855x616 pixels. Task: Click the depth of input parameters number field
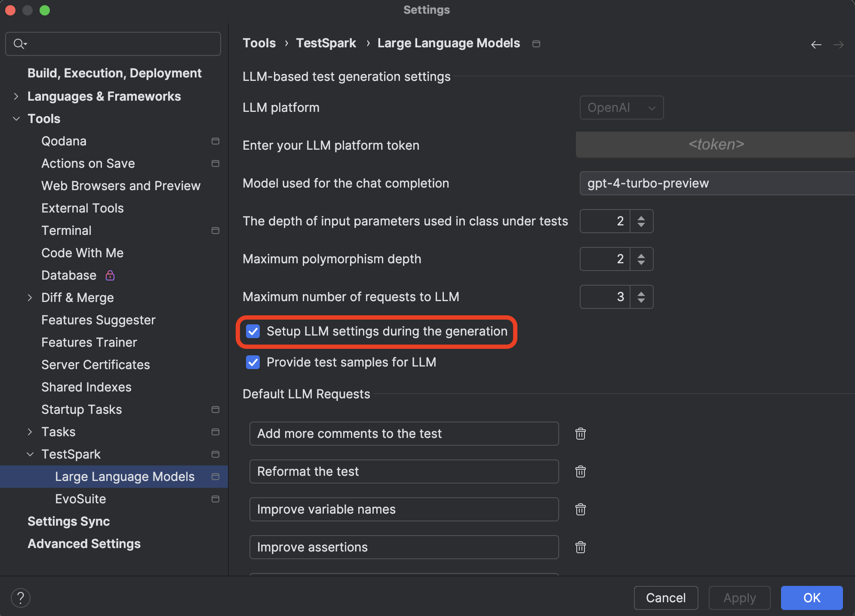[605, 221]
